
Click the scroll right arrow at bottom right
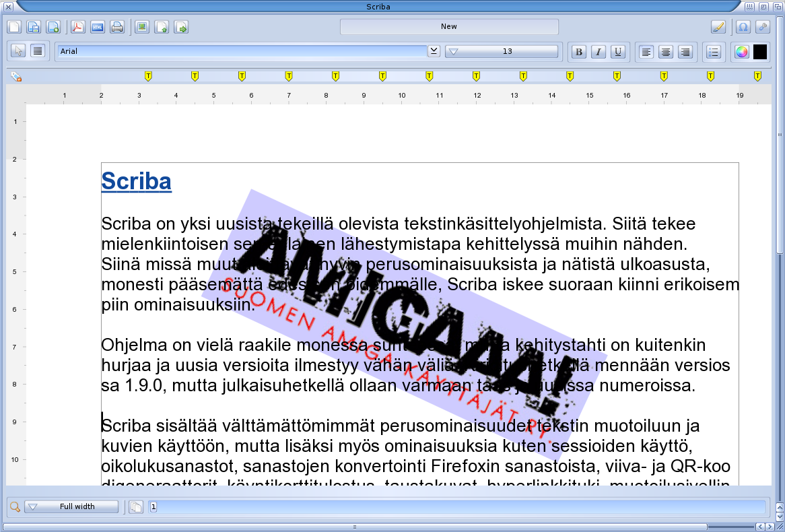click(770, 527)
